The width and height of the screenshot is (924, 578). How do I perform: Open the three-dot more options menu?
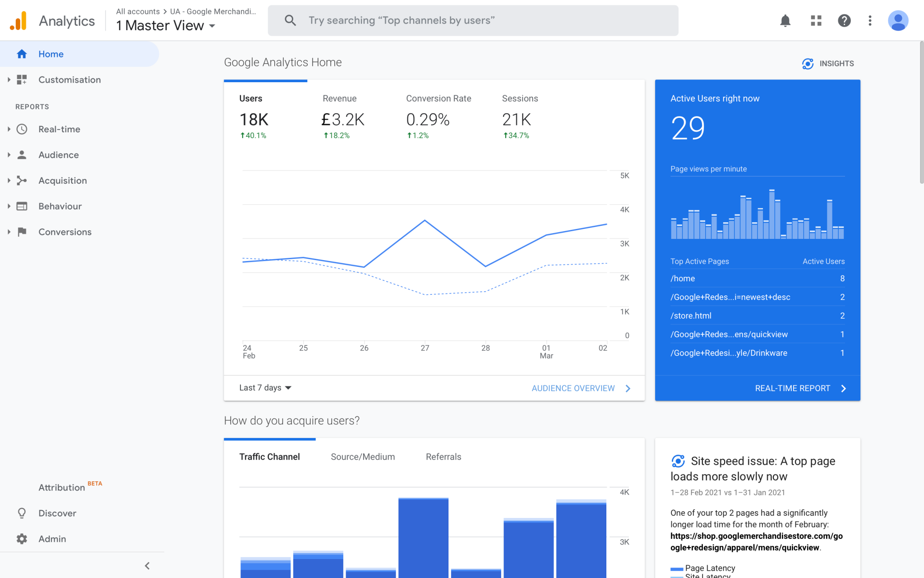coord(870,21)
